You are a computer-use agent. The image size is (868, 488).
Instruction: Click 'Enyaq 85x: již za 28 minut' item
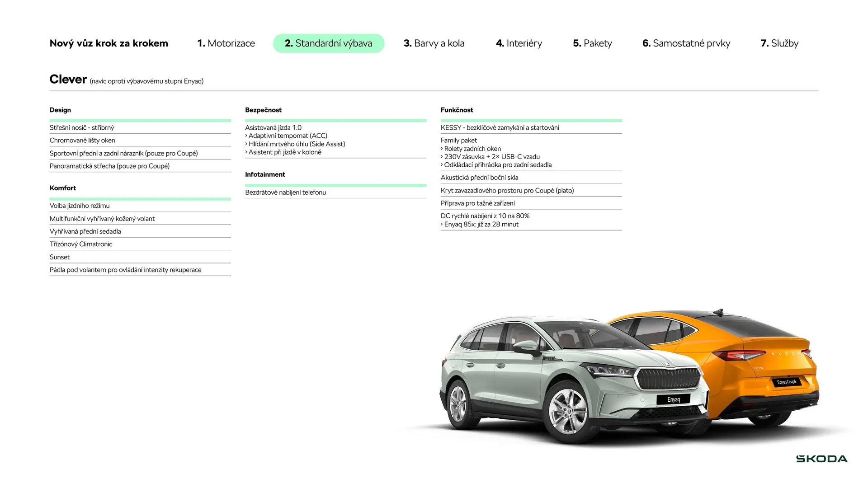[480, 225]
